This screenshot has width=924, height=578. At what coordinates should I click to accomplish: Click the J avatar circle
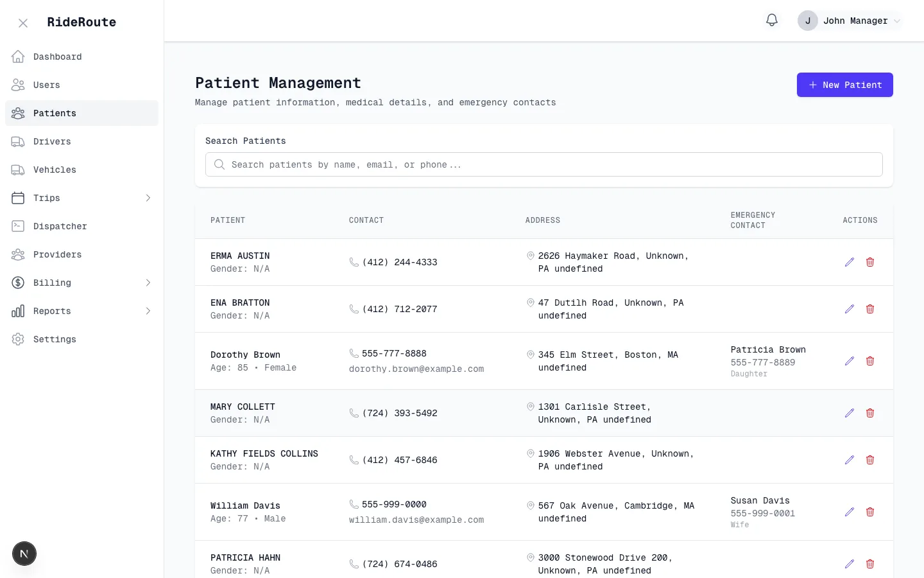coord(808,21)
